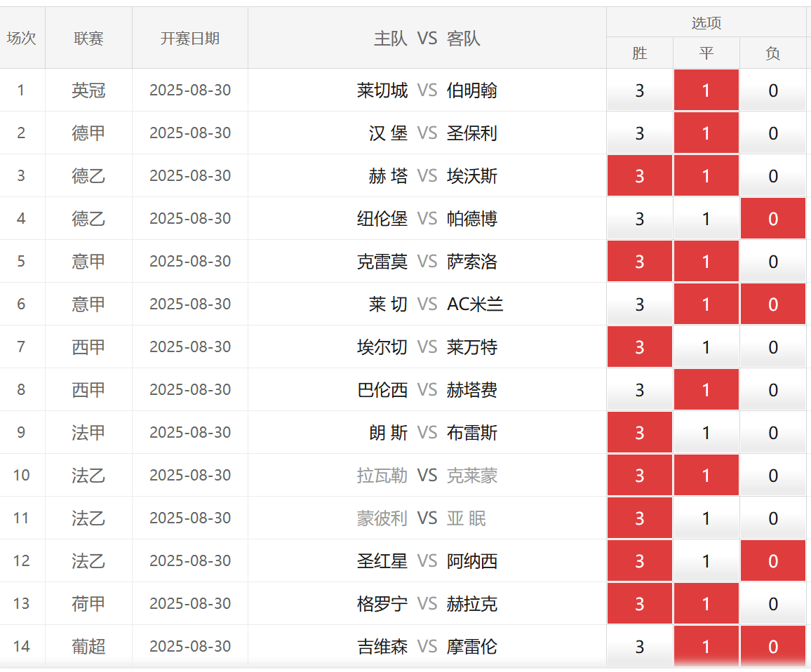Click team name AC米兰
The height and width of the screenshot is (672, 811).
[475, 304]
